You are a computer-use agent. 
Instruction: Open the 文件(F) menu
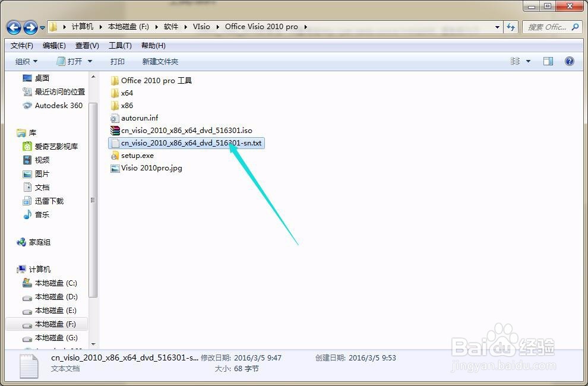pyautogui.click(x=22, y=46)
